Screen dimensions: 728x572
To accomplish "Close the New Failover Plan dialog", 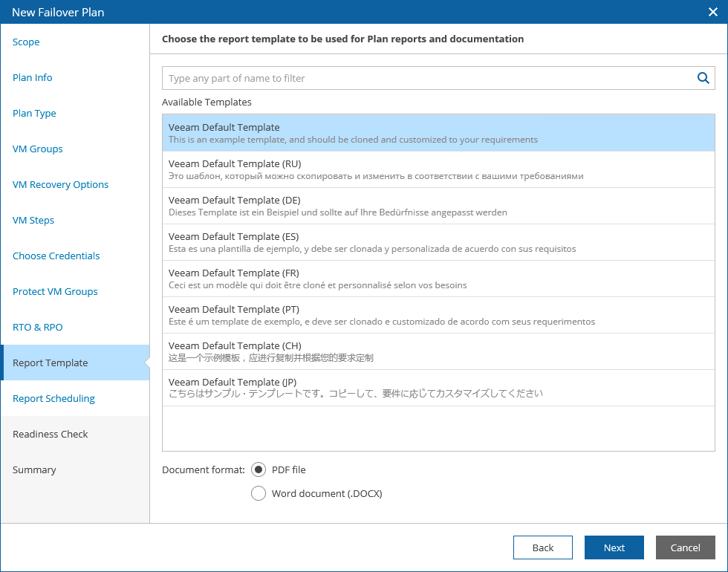I will pyautogui.click(x=712, y=11).
